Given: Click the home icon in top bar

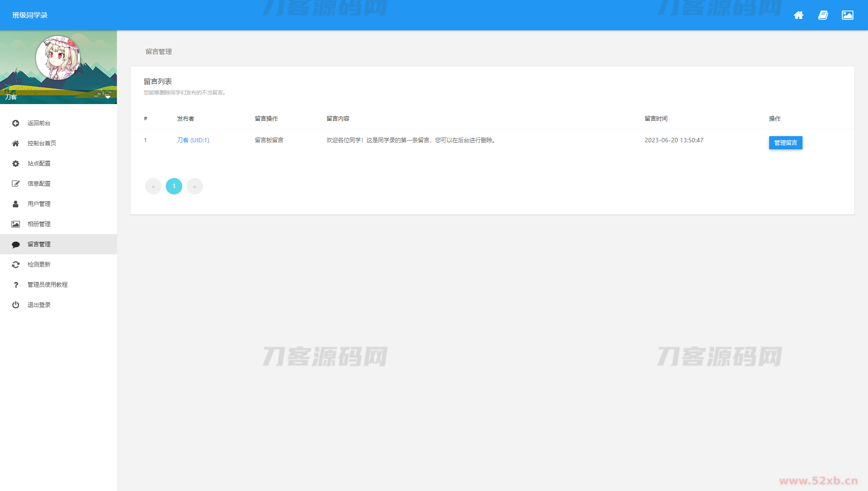Looking at the screenshot, I should [x=798, y=15].
